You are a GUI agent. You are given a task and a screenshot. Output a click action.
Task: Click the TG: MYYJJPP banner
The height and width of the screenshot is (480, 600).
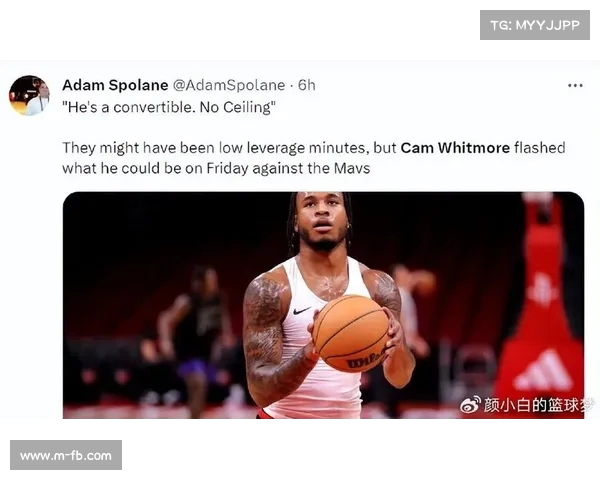coord(535,25)
